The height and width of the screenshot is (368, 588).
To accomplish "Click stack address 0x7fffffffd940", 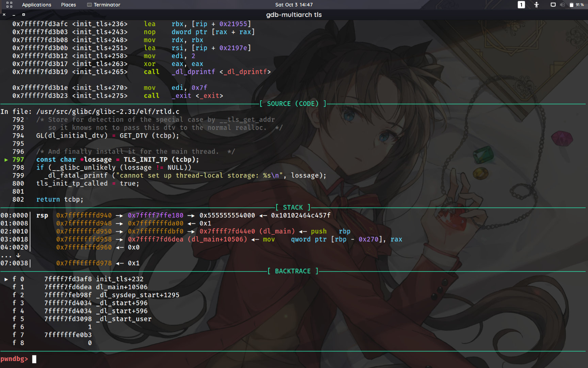I will 84,215.
